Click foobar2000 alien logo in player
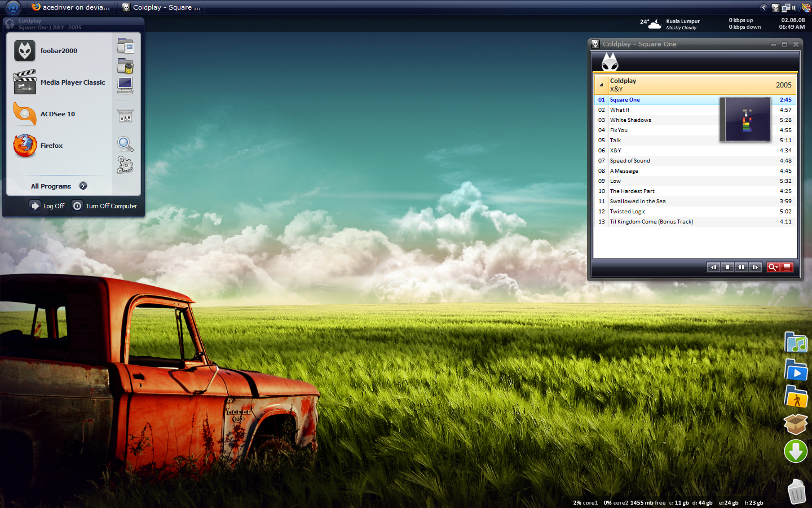 pos(610,62)
